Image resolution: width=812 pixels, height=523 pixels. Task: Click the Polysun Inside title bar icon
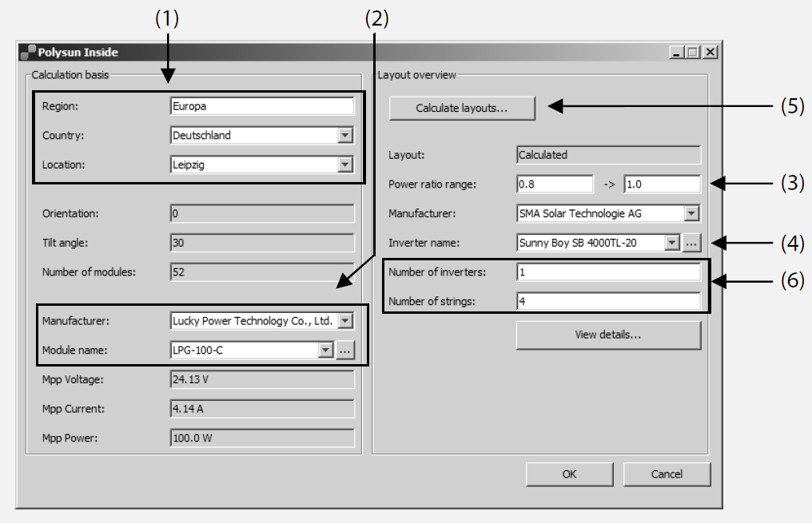coord(30,53)
